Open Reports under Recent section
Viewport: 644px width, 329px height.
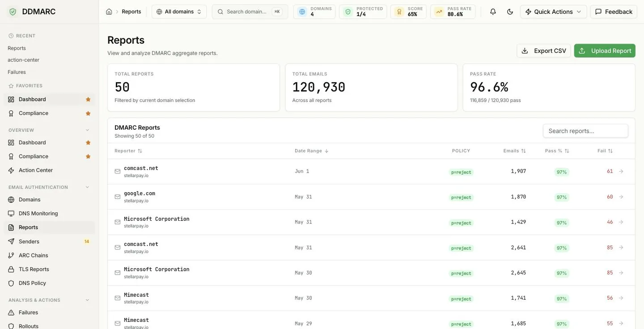pyautogui.click(x=17, y=48)
